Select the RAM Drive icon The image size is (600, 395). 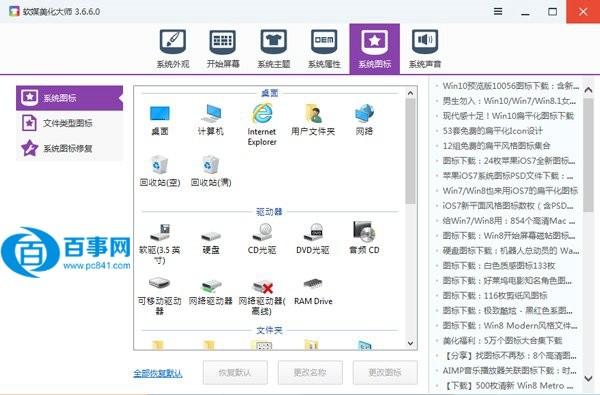click(x=313, y=292)
